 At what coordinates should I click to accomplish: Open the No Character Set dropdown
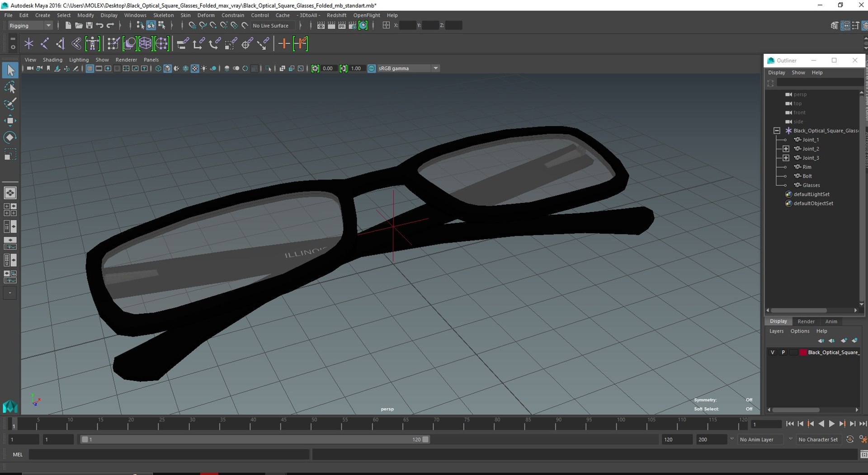pos(818,439)
